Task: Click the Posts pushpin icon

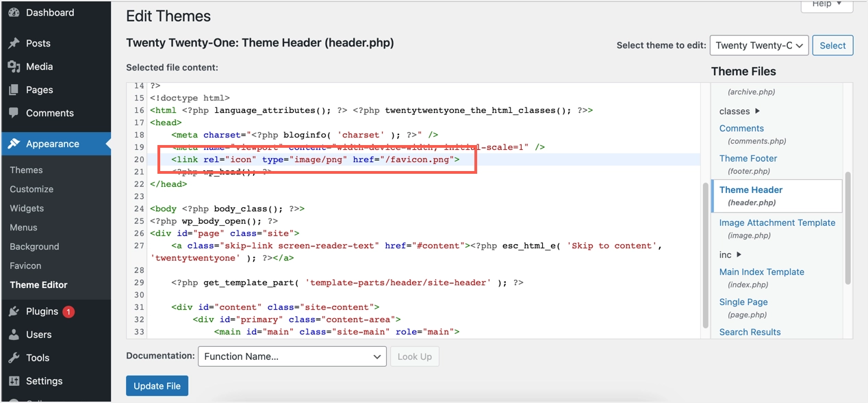Action: (14, 43)
